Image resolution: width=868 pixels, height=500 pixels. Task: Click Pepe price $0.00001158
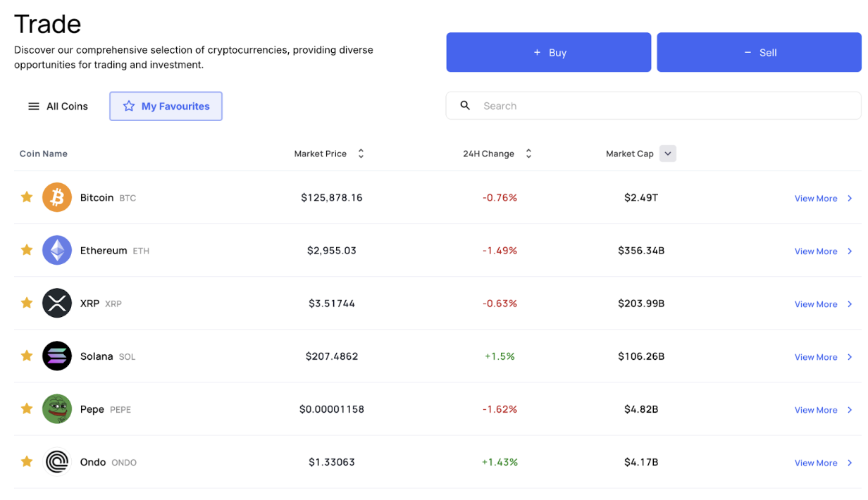tap(332, 409)
